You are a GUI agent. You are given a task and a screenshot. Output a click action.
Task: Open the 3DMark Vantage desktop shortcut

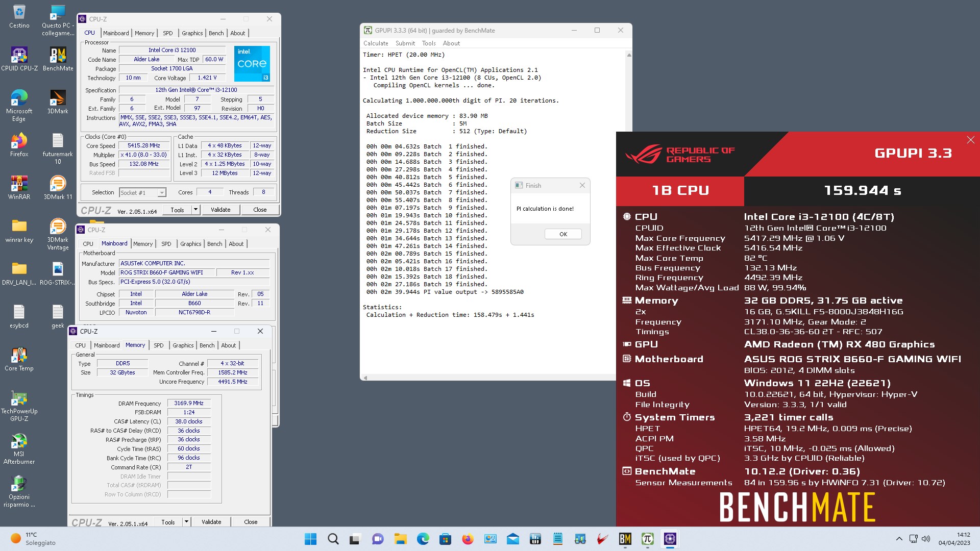[x=58, y=234]
